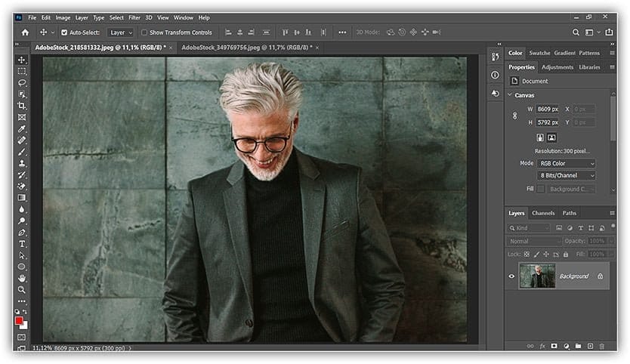
Task: Open the Layer dropdown beside Auto-Select
Action: pyautogui.click(x=120, y=32)
